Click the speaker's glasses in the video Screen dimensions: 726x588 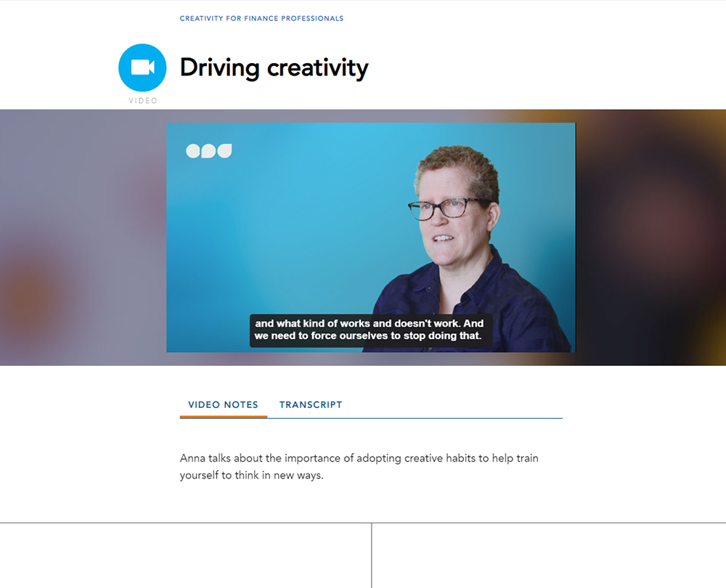(446, 208)
